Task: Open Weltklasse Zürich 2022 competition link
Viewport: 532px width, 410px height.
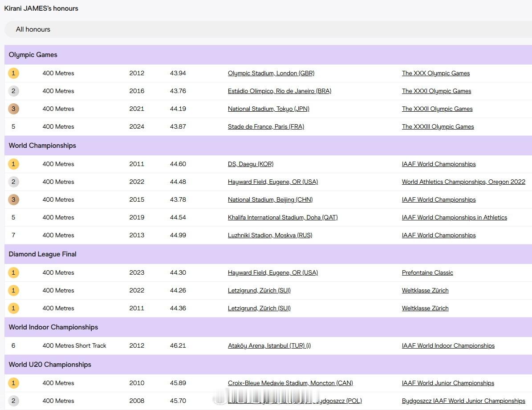Action: (x=425, y=291)
